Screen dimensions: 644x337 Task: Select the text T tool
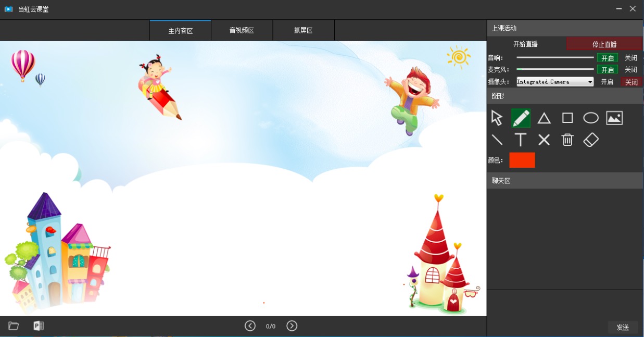point(521,140)
